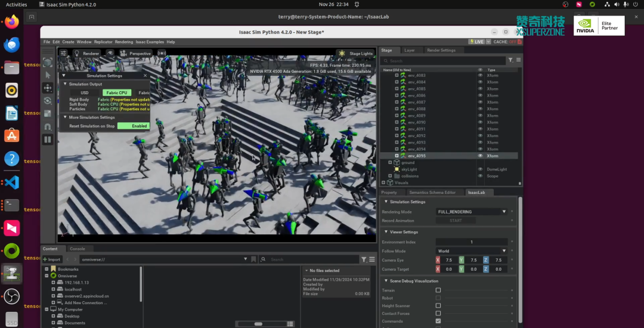Open the Content browser hamburger options menu
Viewport: 644px width, 328px height.
tap(371, 259)
